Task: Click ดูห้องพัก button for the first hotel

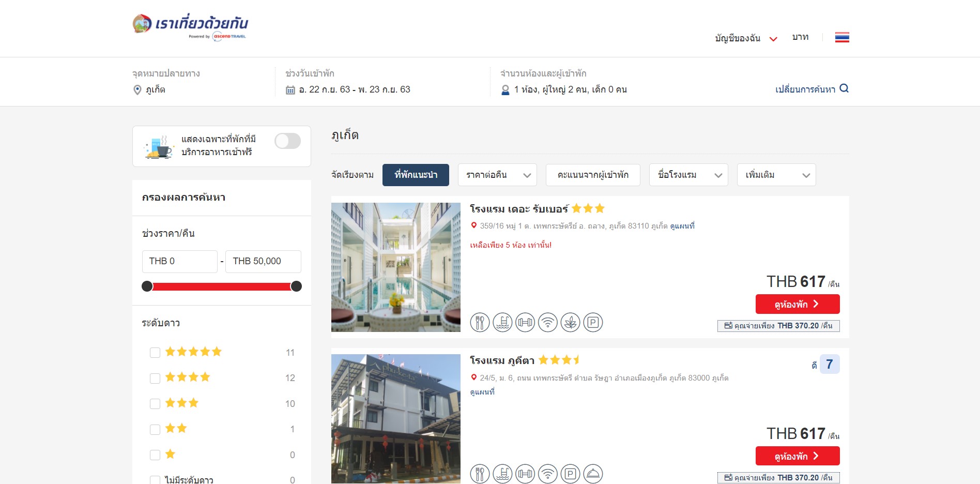Action: click(x=797, y=304)
